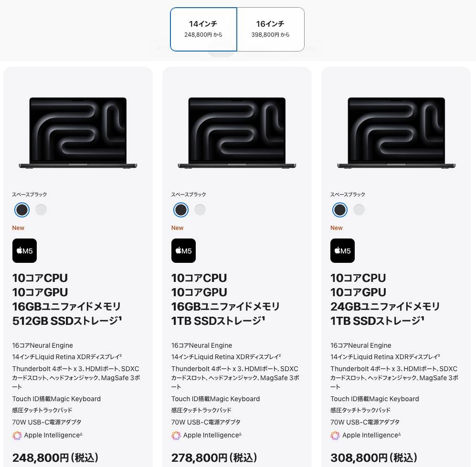Choose silver color for 16GB 1TB model
The image size is (476, 467).
pyautogui.click(x=200, y=209)
